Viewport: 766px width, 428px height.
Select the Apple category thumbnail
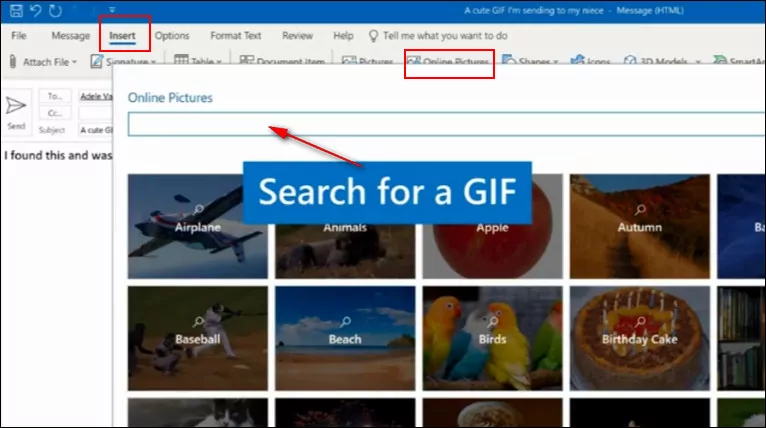(x=492, y=252)
